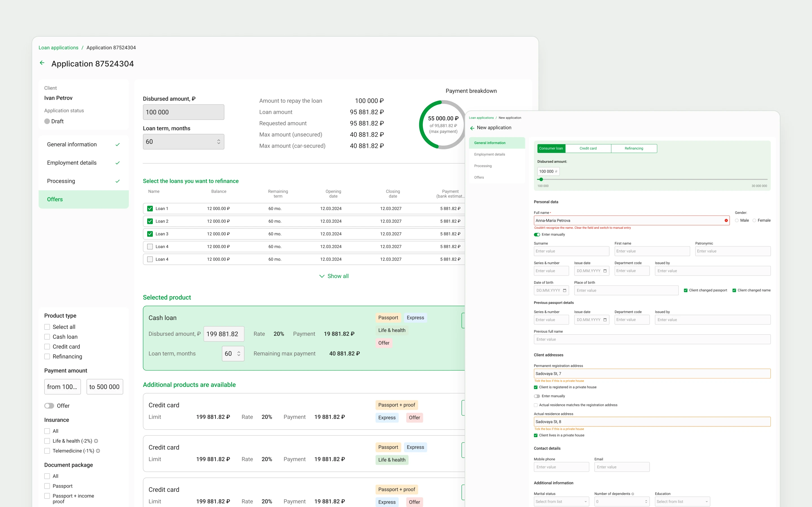Select the Refinancing product tab
812x507 pixels.
point(634,148)
